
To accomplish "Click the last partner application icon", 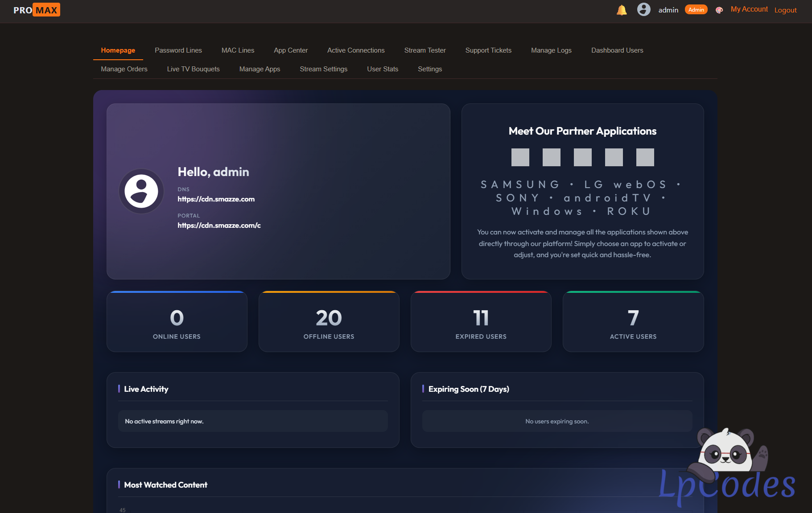I will coord(645,157).
